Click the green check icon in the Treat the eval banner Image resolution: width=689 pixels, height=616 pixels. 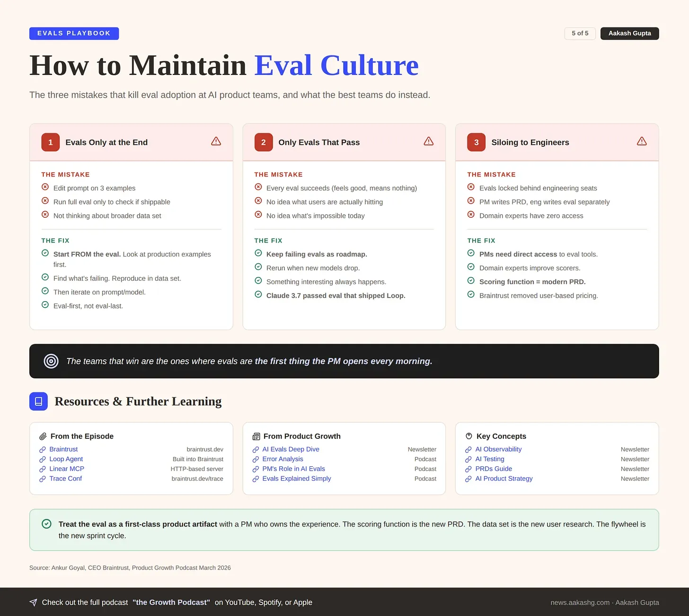(46, 524)
